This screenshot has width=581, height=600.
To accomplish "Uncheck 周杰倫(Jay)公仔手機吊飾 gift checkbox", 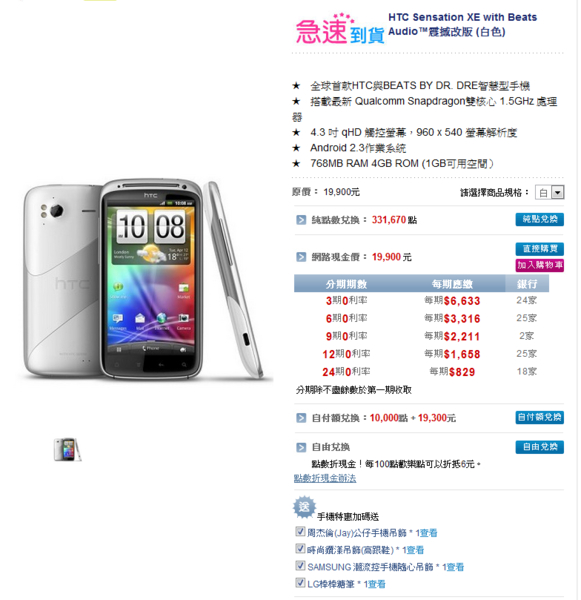I will (300, 532).
